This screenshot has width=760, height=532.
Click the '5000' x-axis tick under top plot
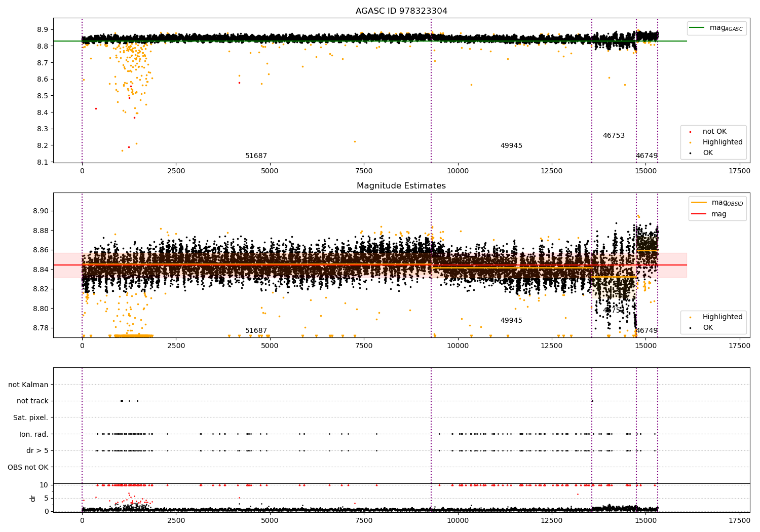pos(270,171)
